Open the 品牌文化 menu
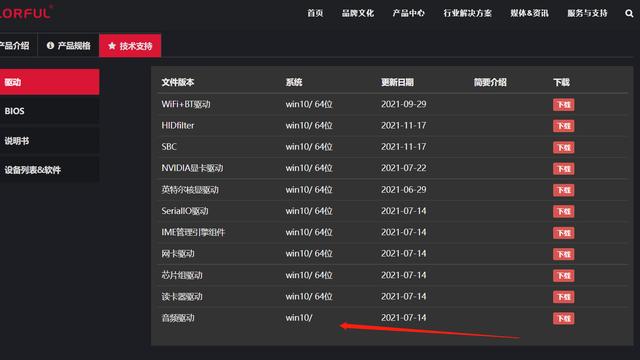 coord(358,13)
